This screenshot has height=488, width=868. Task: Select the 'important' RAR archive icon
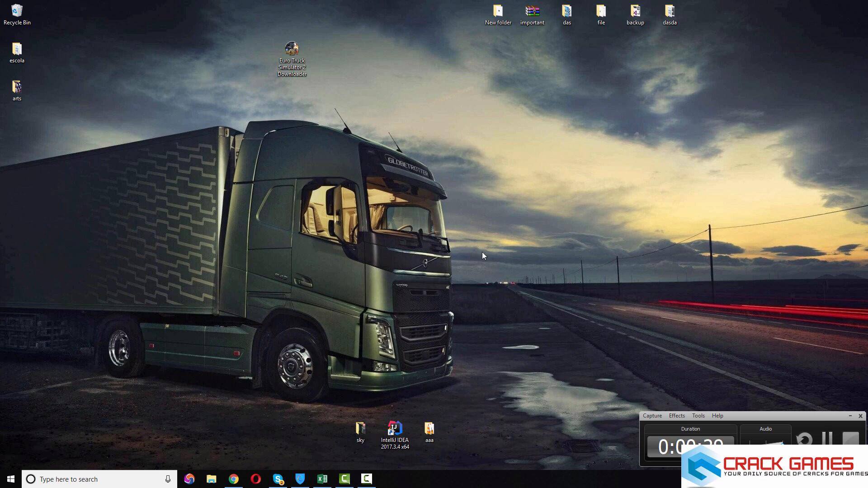pyautogui.click(x=532, y=11)
